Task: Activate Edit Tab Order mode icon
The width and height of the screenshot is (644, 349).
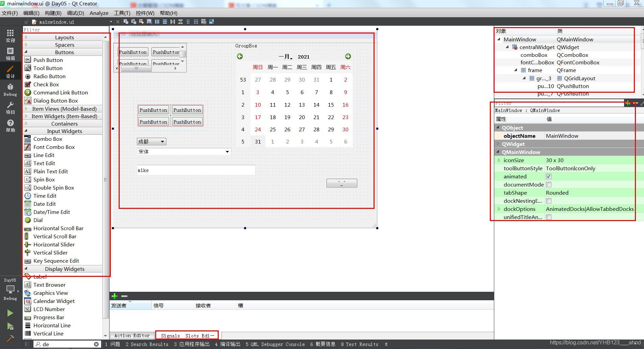Action: pyautogui.click(x=149, y=22)
